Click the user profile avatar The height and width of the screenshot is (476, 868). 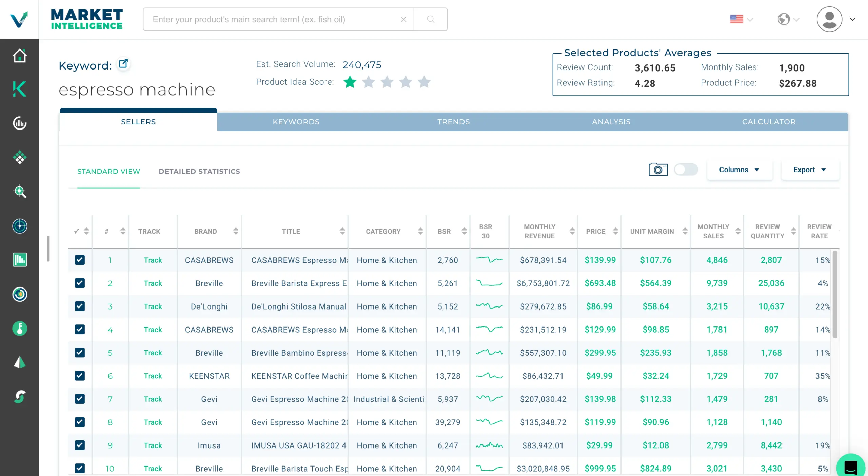(x=829, y=19)
